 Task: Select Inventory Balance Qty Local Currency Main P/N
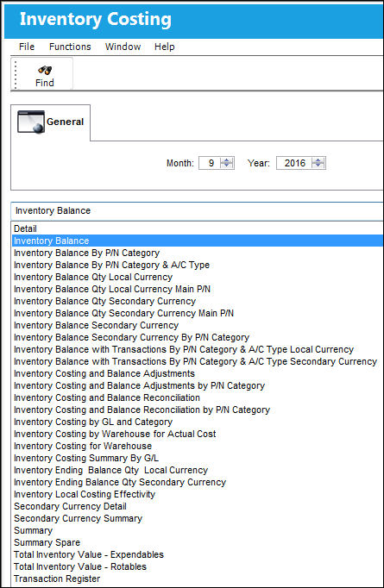[x=198, y=289]
